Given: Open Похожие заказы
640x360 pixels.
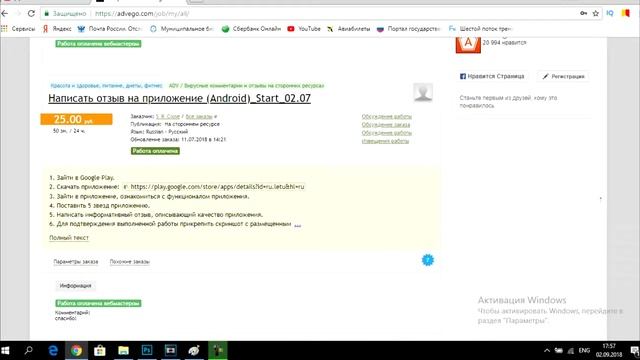Looking at the screenshot, I should (x=130, y=262).
